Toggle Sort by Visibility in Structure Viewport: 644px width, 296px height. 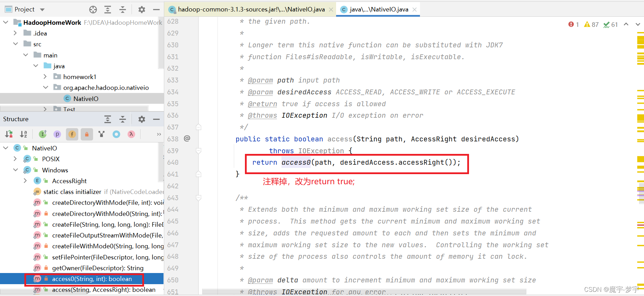9,134
